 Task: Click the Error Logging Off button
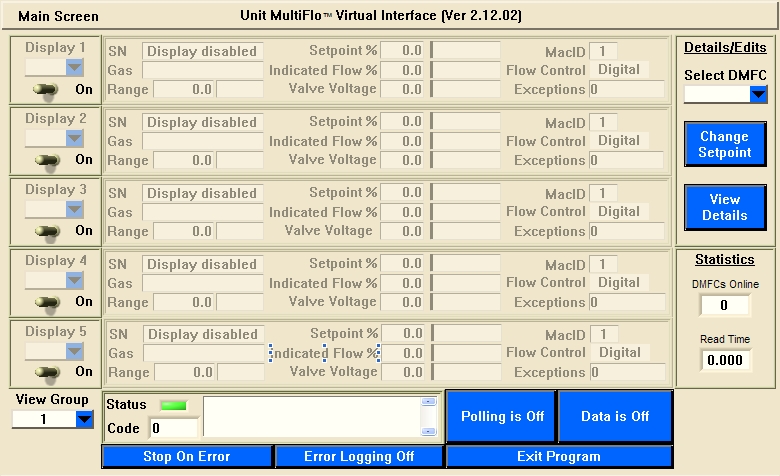[359, 457]
